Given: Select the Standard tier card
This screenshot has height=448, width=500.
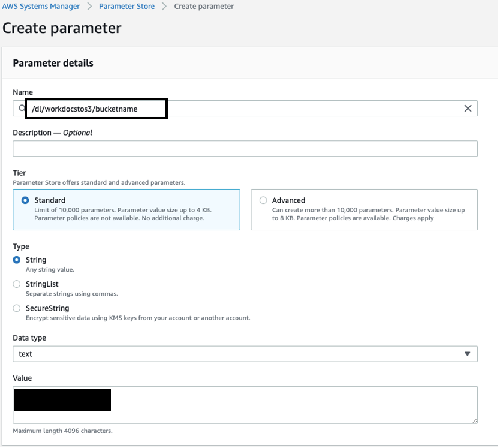Looking at the screenshot, I should point(126,209).
